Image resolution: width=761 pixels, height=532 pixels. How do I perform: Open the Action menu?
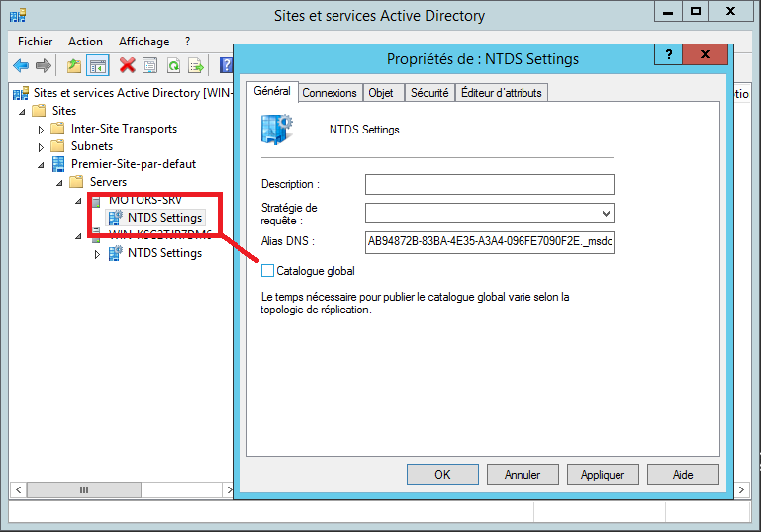pyautogui.click(x=85, y=42)
